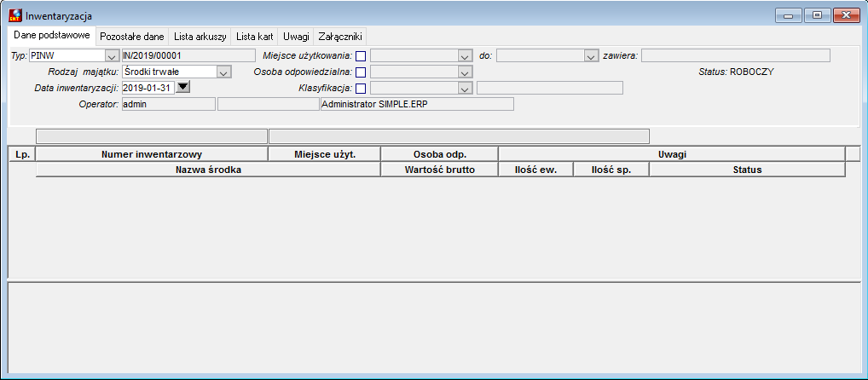Screen dimensions: 868x380
Task: Click the 'zawiera' text field
Action: click(x=736, y=55)
